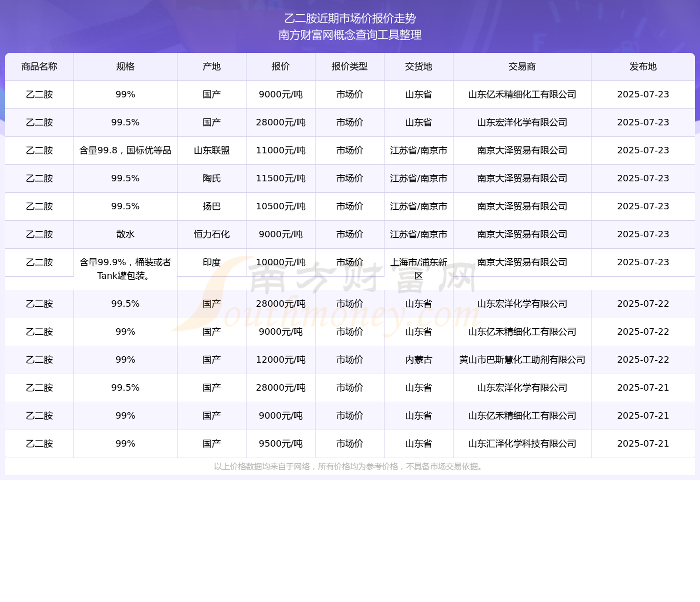Click the date cell in the 陶氏 row
The width and height of the screenshot is (700, 602).
(643, 178)
